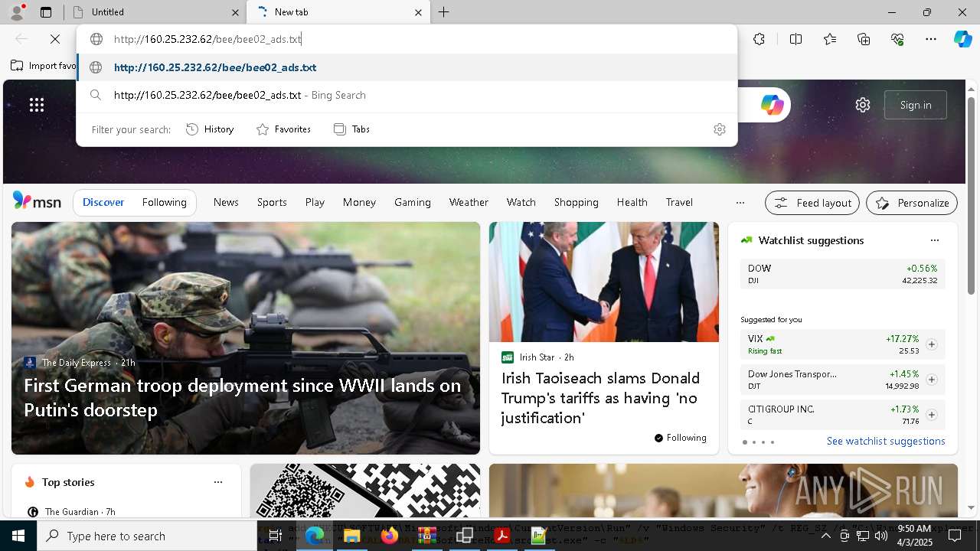Open the Collections icon
Screen dimensions: 980x551
pos(864,39)
